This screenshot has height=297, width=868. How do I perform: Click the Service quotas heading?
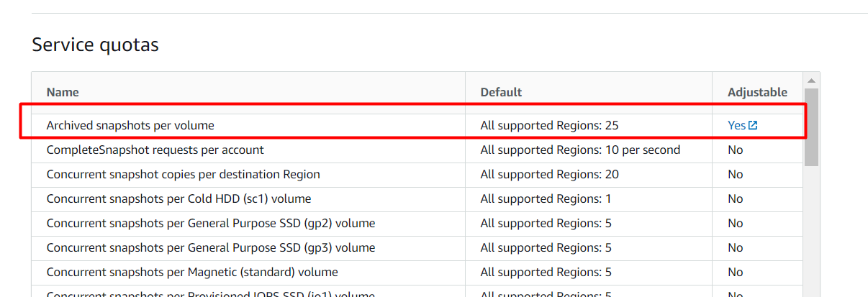click(95, 45)
